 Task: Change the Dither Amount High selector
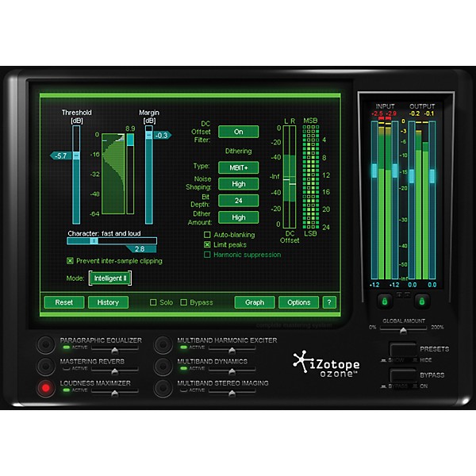(x=239, y=217)
